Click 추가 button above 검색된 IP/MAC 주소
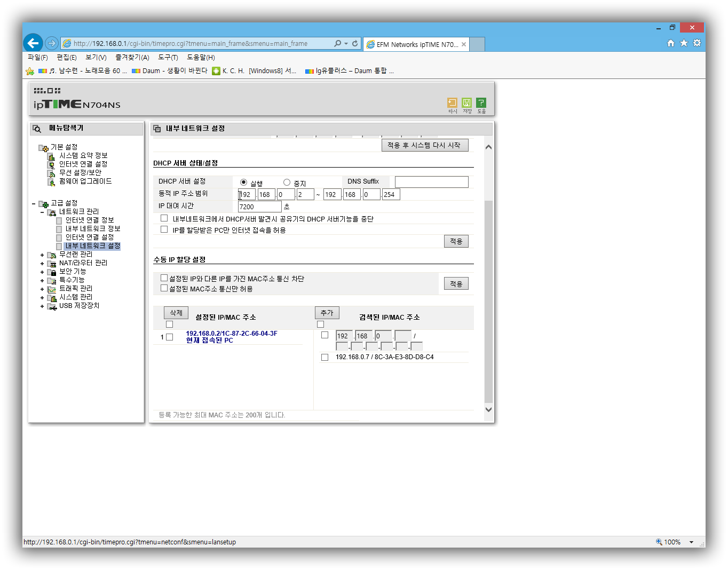The height and width of the screenshot is (570, 728). [x=327, y=313]
